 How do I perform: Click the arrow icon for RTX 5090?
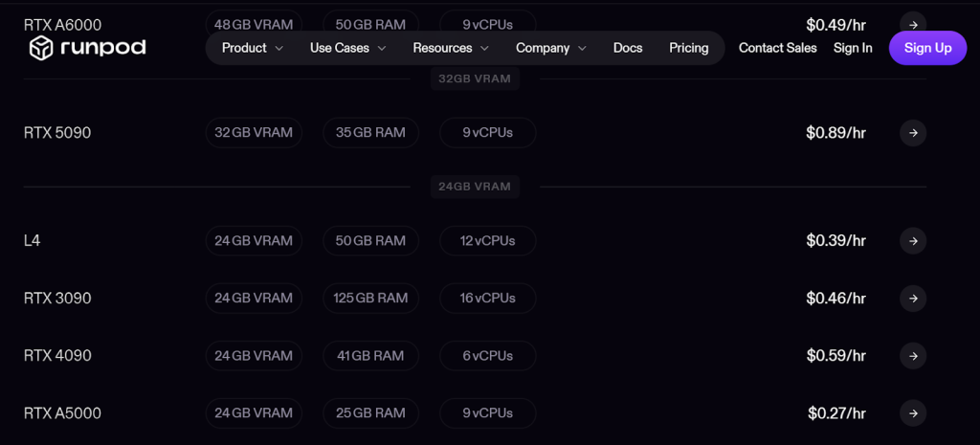click(913, 133)
